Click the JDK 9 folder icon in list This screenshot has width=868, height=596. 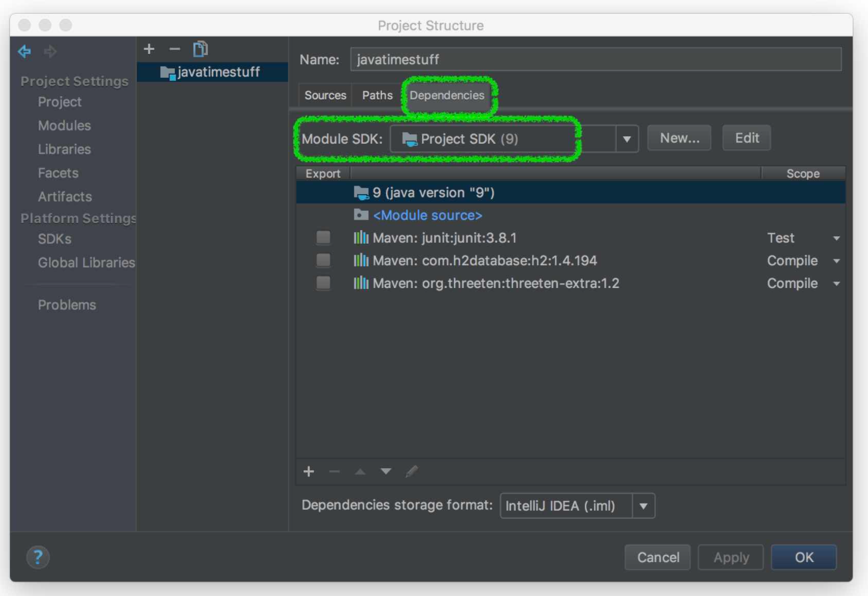(361, 193)
